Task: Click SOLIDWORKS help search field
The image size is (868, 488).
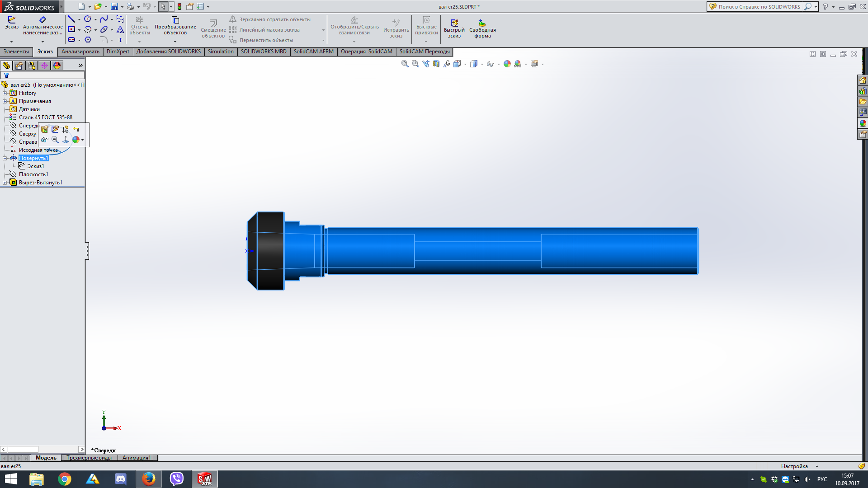Action: click(759, 6)
